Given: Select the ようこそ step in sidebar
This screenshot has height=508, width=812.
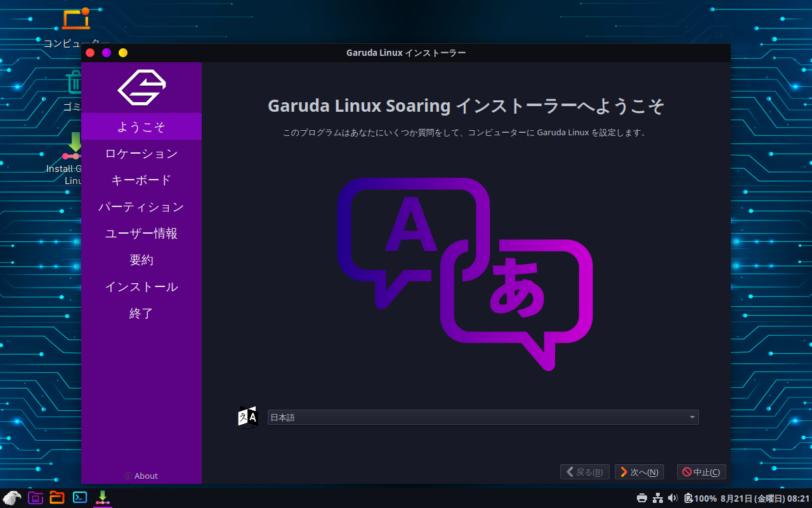Looking at the screenshot, I should 141,126.
